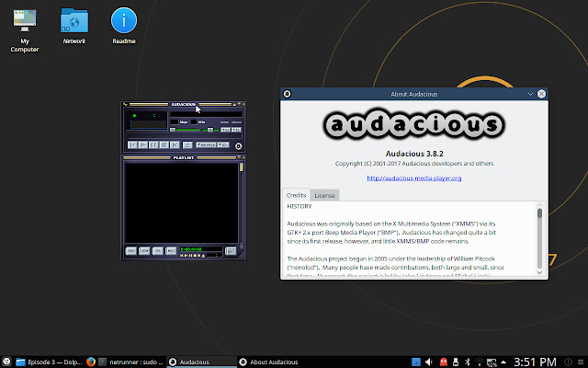The width and height of the screenshot is (588, 368).
Task: Switch to the Credits tab
Action: tap(296, 195)
